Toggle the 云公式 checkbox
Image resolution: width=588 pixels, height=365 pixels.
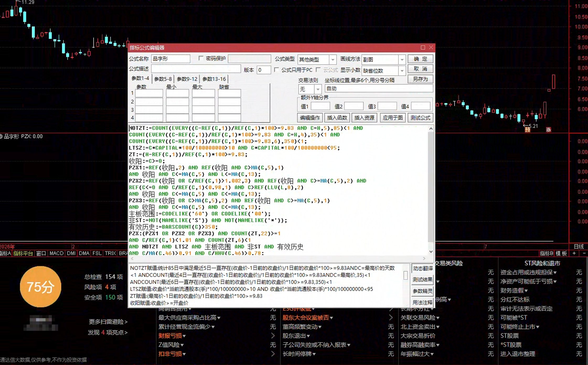coord(318,70)
